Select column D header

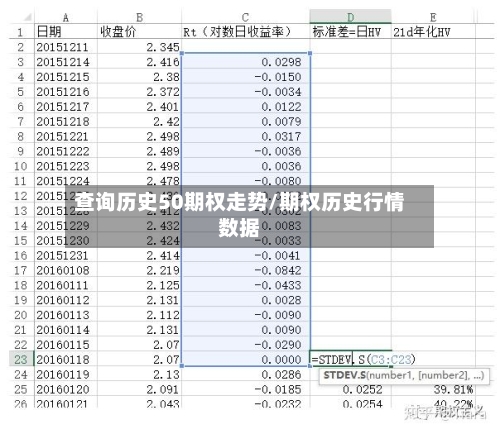(350, 17)
